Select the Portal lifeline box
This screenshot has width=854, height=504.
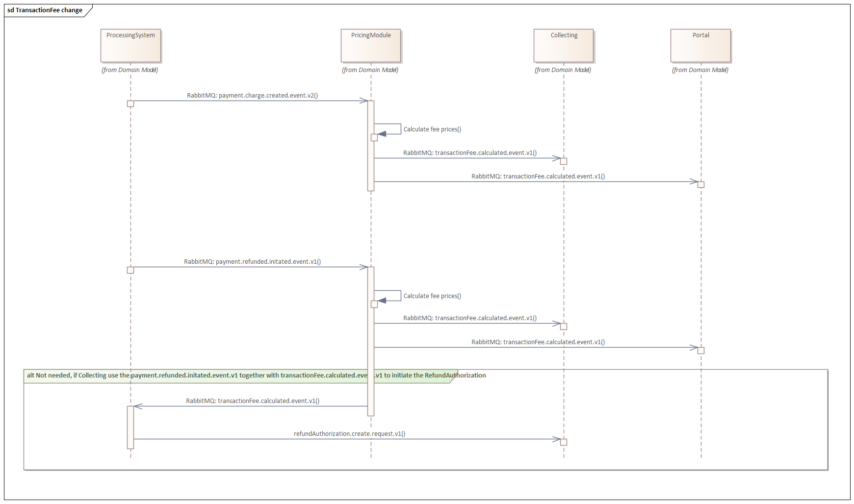tap(700, 46)
